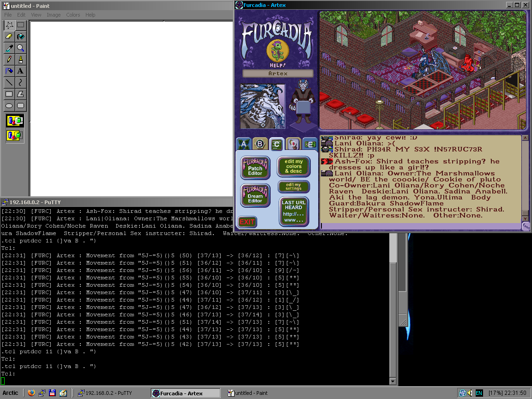Choose the Line tool in Paint
532x399 pixels.
[9, 83]
